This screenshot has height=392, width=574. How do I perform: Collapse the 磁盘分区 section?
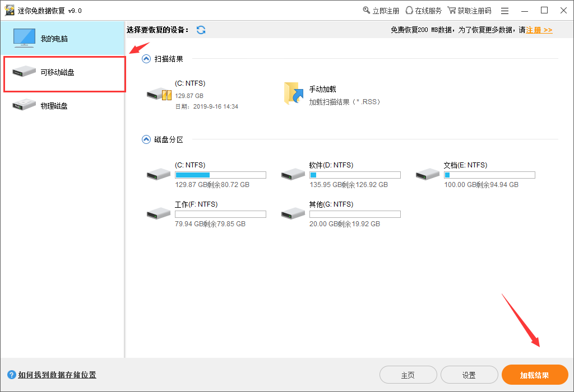click(x=146, y=139)
